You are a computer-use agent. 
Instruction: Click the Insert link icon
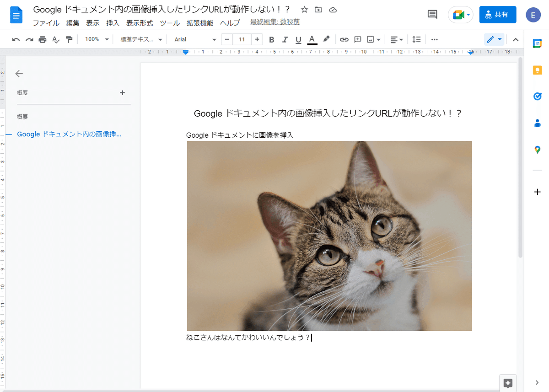(x=344, y=39)
